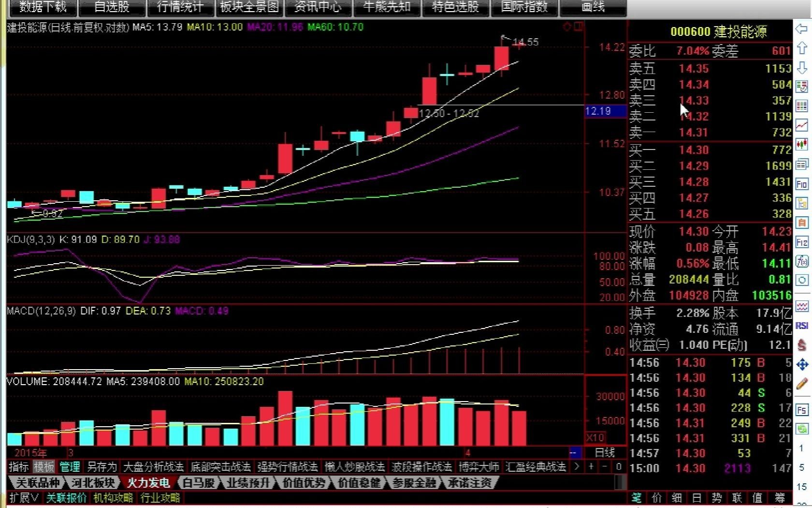Viewport: 812px width, 508px height.
Task: Open the 国际指数 menu
Action: coord(524,7)
